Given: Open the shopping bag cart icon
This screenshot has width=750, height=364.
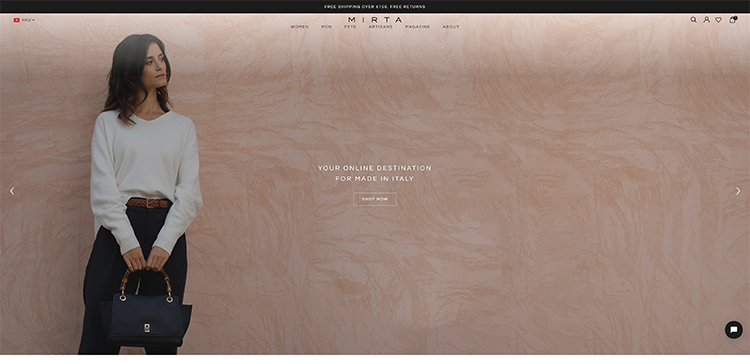Looking at the screenshot, I should [x=732, y=20].
